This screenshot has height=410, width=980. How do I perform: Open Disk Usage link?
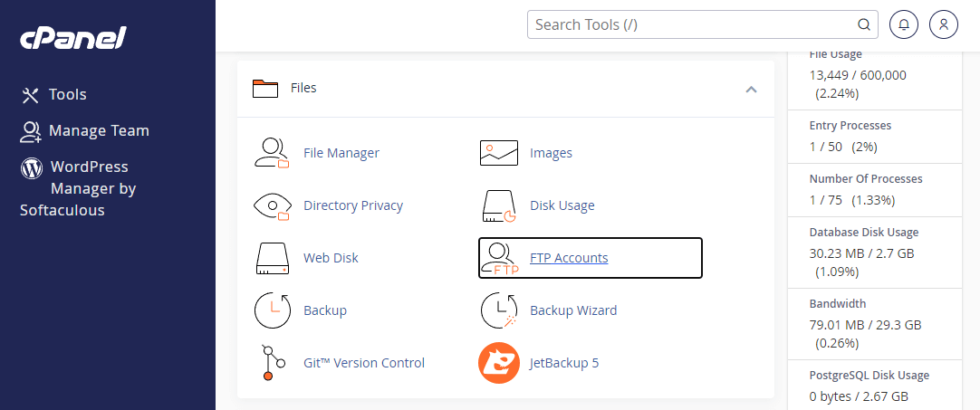562,205
